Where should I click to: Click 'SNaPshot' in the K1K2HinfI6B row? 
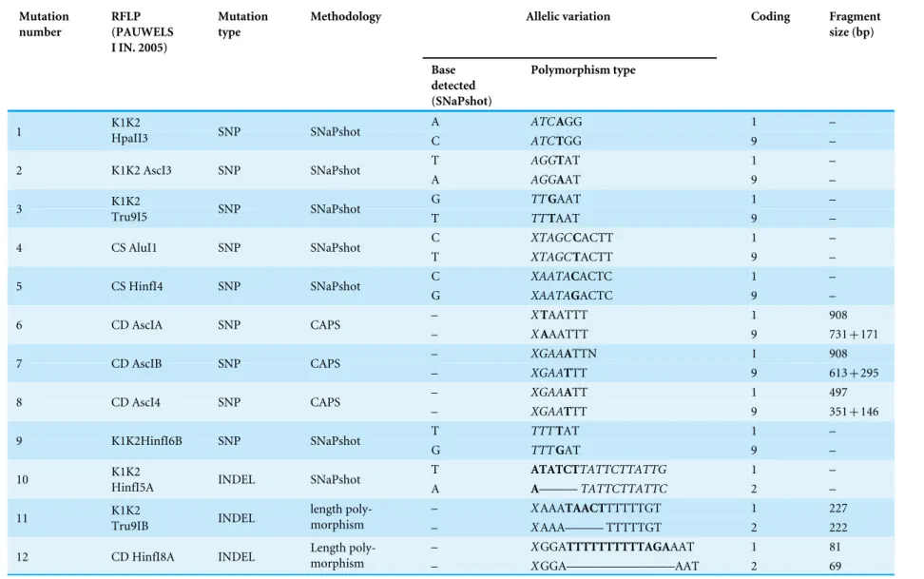coord(336,440)
